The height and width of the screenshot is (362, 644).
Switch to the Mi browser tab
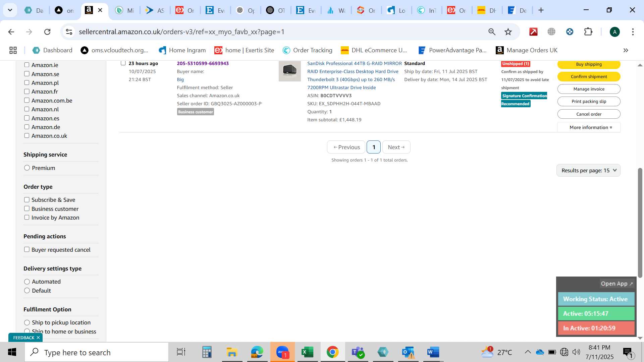(x=124, y=10)
